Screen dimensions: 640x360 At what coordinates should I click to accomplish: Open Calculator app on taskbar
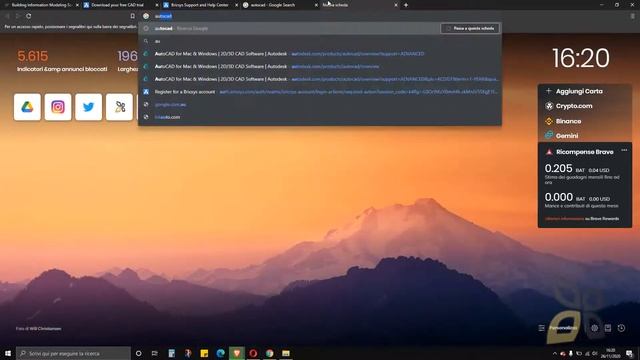171,353
